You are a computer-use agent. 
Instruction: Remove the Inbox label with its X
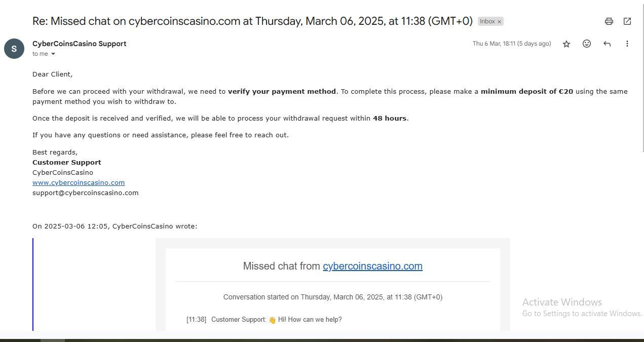(499, 22)
